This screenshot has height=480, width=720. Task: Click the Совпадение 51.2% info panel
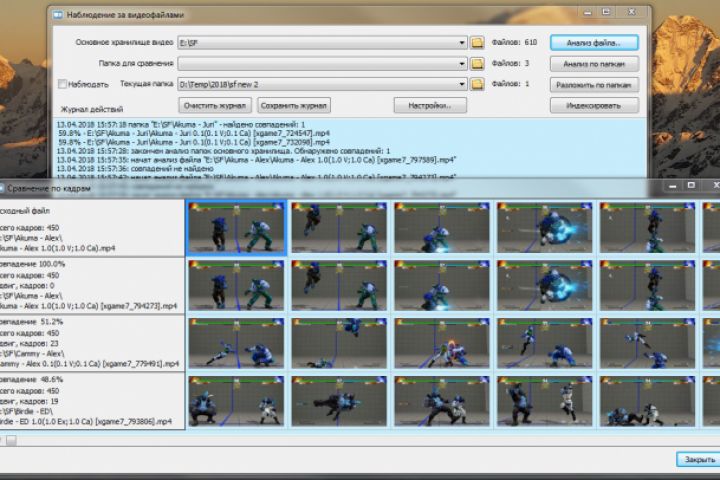click(92, 344)
